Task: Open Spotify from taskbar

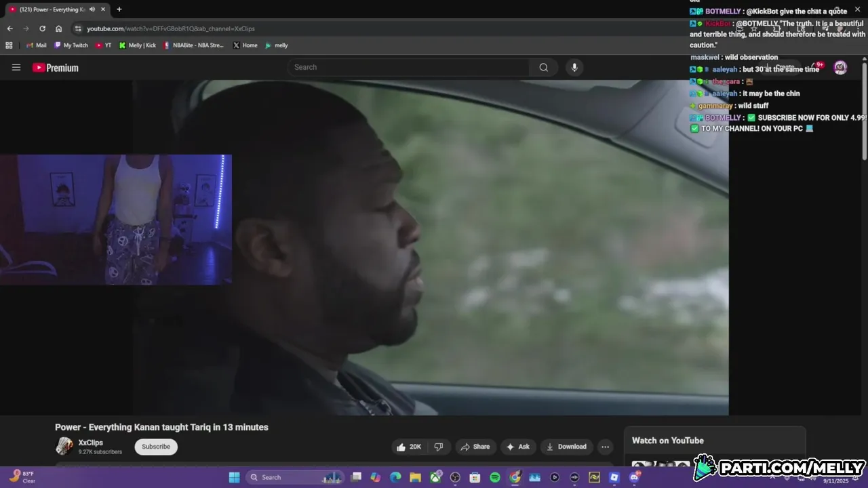Action: 495,477
